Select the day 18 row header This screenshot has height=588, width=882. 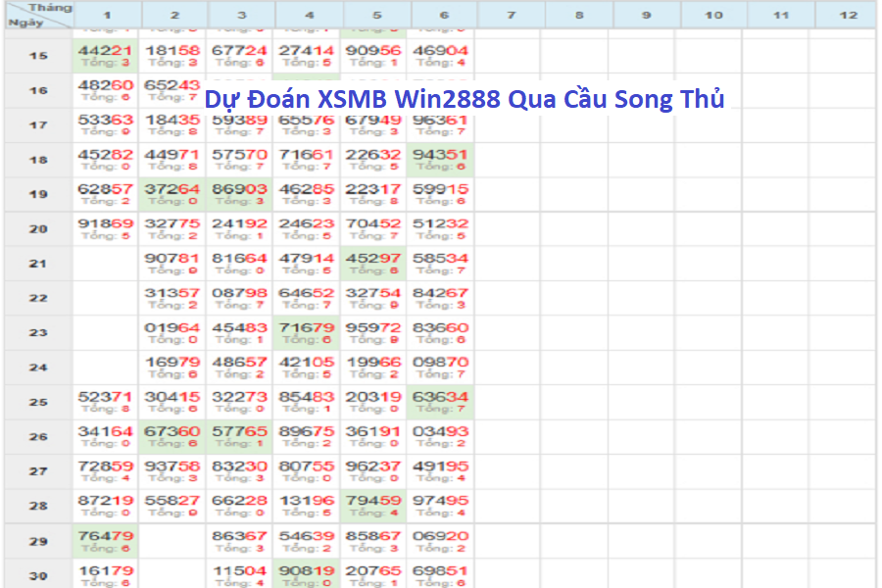coord(38,160)
